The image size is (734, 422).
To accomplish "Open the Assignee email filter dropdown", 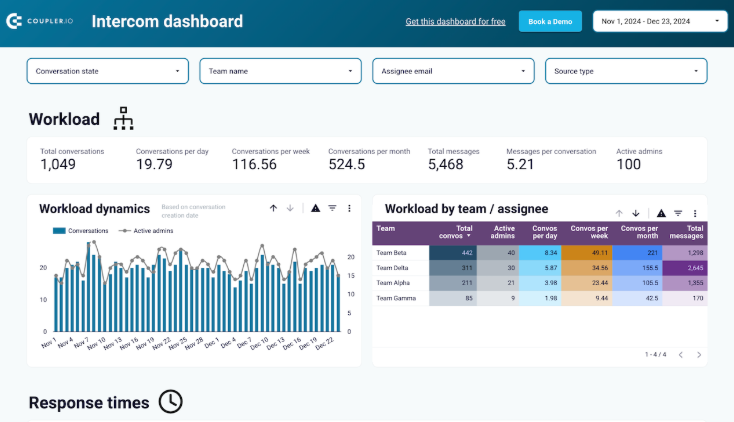I will click(453, 71).
